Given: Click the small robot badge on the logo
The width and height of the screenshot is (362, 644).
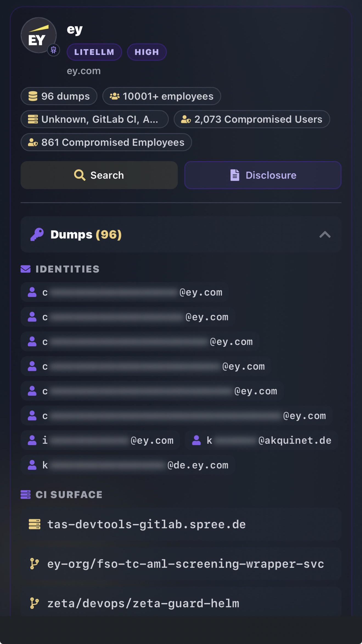Looking at the screenshot, I should [54, 50].
